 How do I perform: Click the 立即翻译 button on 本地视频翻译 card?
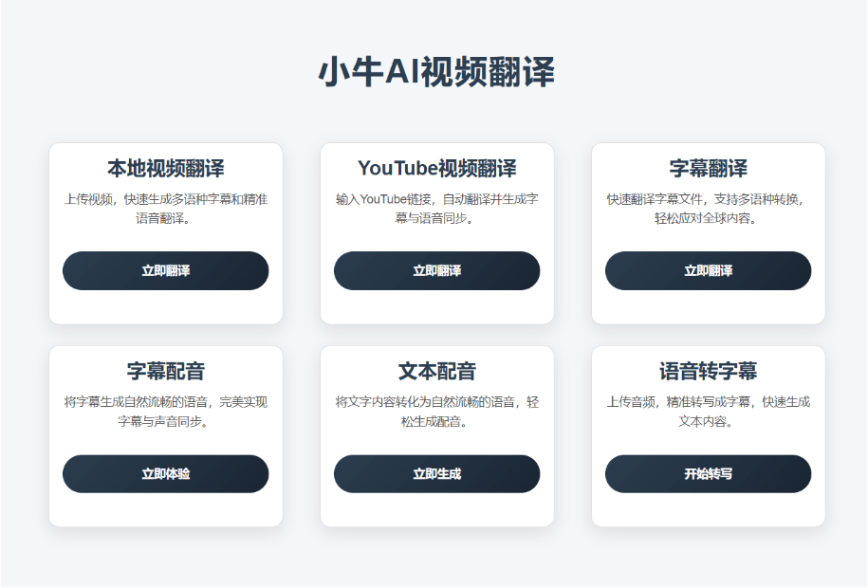tap(165, 270)
